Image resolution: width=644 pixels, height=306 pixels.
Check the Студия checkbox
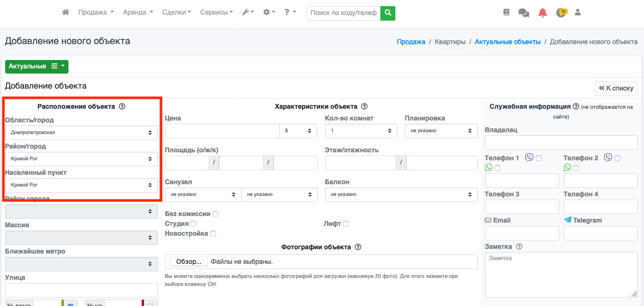pyautogui.click(x=194, y=224)
